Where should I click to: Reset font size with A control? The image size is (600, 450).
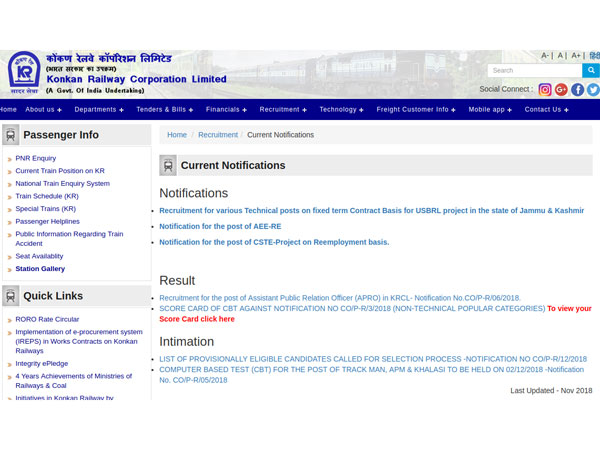point(560,55)
